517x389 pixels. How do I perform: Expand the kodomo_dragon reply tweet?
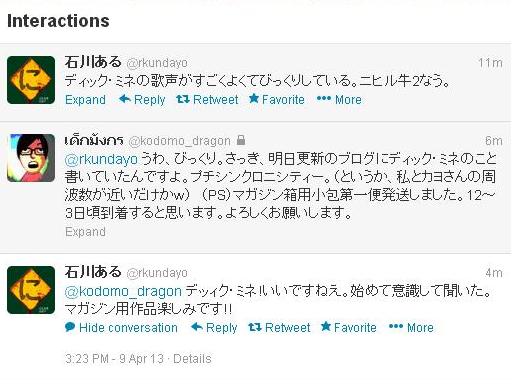85,232
